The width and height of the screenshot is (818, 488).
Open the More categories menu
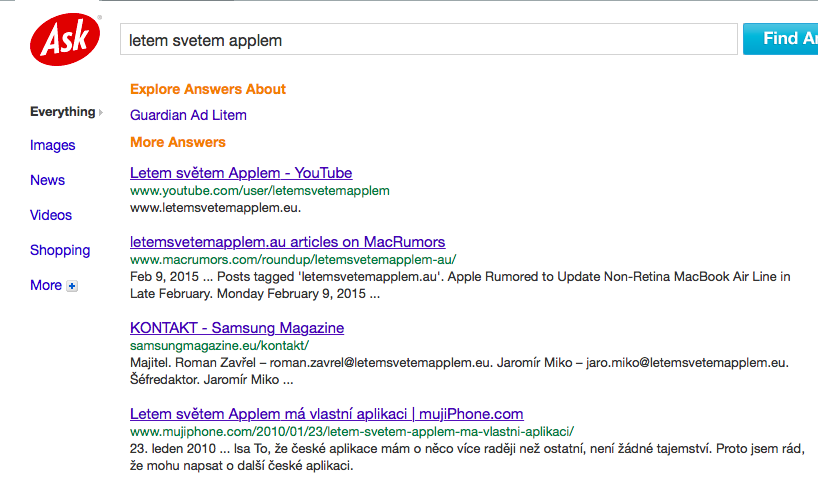[x=46, y=285]
